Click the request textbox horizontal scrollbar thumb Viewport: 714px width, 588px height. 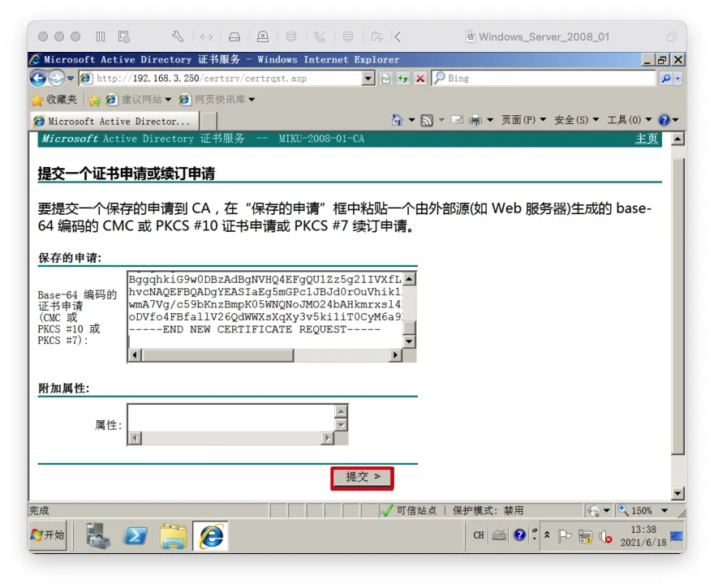click(217, 355)
